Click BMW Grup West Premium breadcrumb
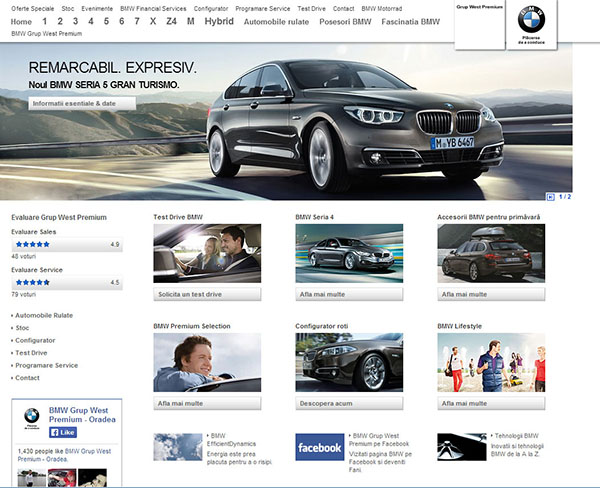Image resolution: width=600 pixels, height=488 pixels. coord(47,34)
